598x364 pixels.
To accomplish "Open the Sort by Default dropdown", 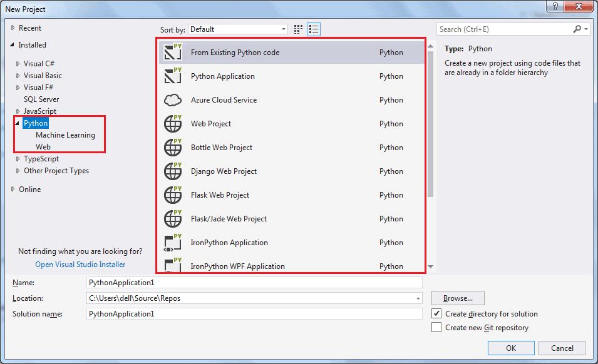I will [237, 29].
